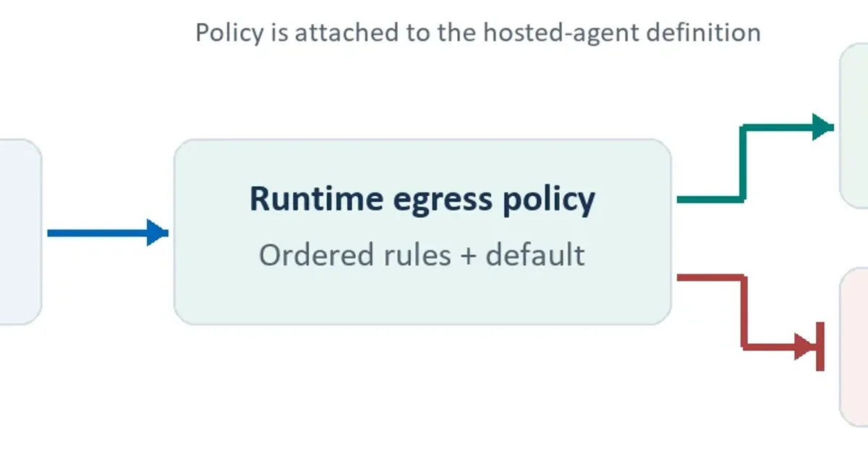This screenshot has width=868, height=456.
Task: Select the red vertical blocking bar
Action: (820, 346)
